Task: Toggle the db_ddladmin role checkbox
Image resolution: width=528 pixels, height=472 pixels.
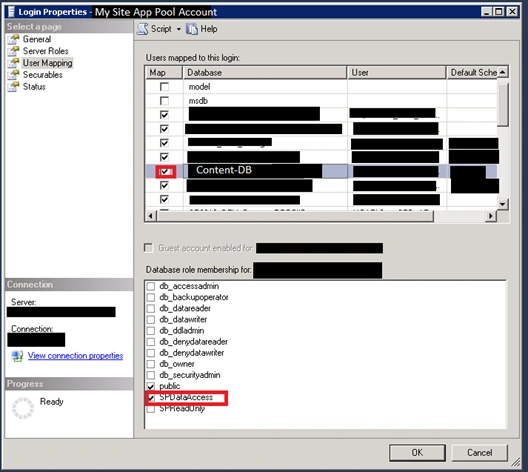Action: click(x=151, y=331)
